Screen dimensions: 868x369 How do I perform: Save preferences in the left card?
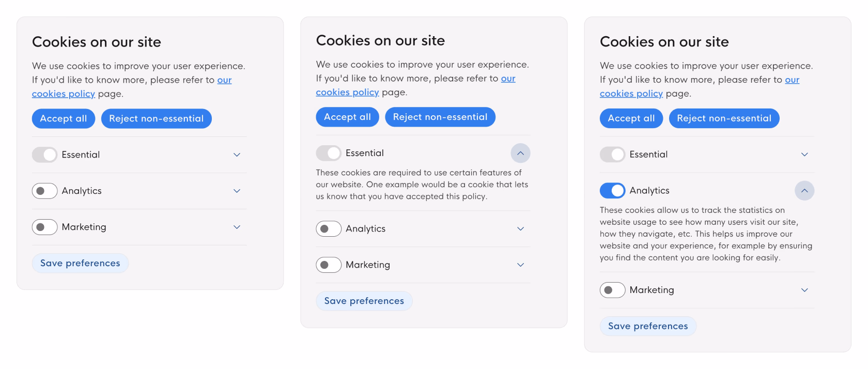(x=80, y=263)
